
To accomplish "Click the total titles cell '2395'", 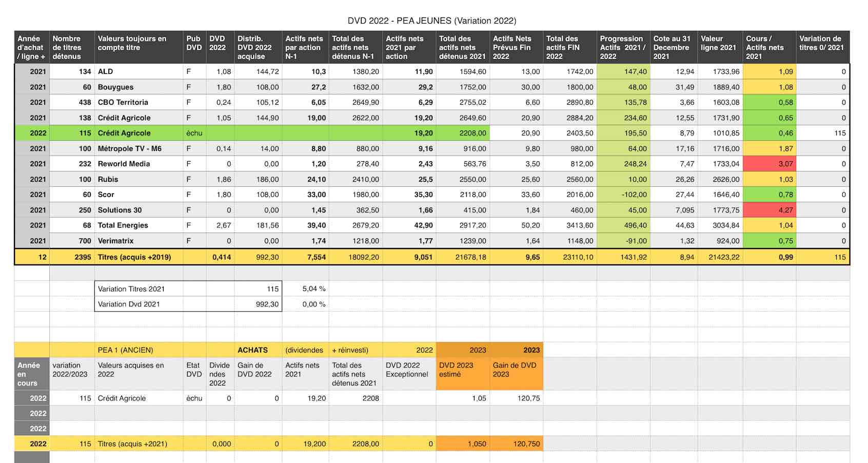I will tap(72, 257).
